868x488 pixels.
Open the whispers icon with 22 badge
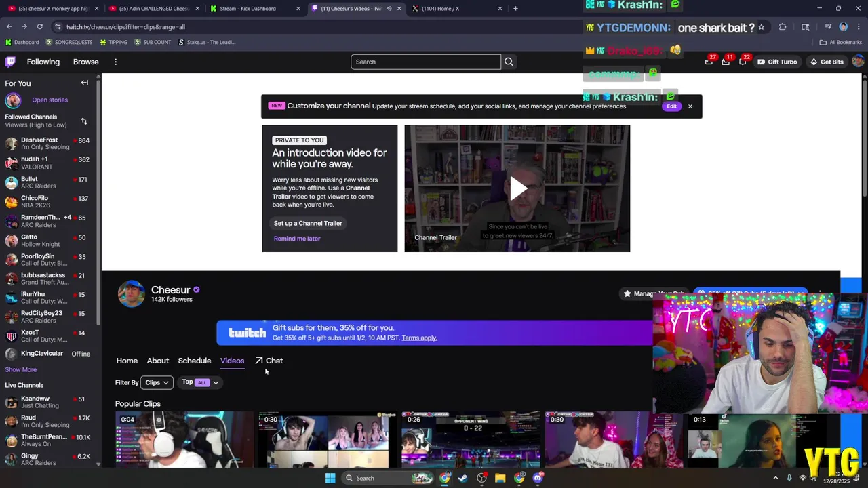tap(743, 62)
